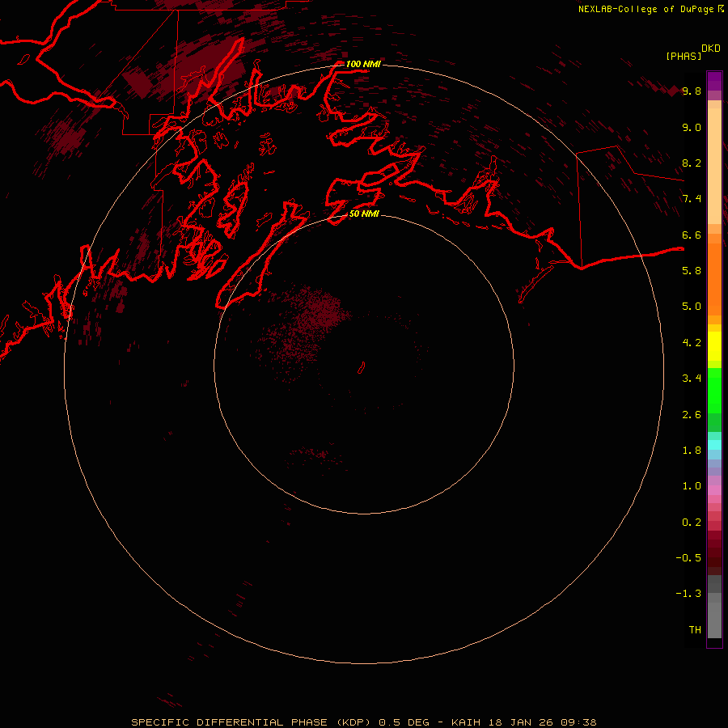Select the 7.4 legend value
728x728 pixels.
tap(692, 199)
